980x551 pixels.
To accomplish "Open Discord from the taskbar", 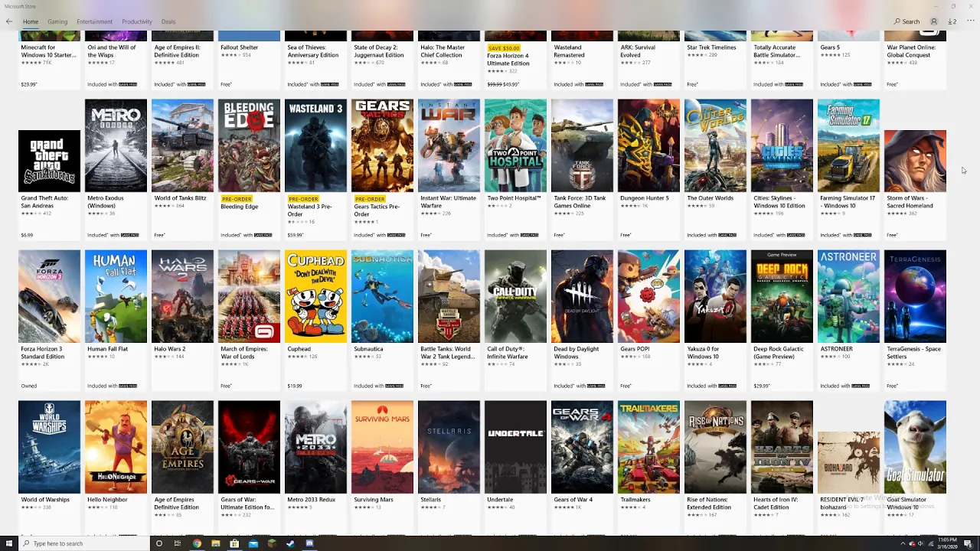I will coord(309,543).
